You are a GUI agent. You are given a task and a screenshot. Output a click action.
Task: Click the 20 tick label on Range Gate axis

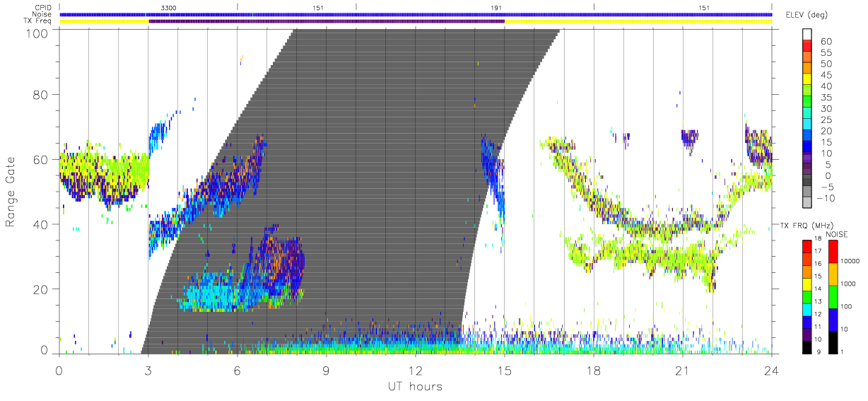[x=42, y=289]
